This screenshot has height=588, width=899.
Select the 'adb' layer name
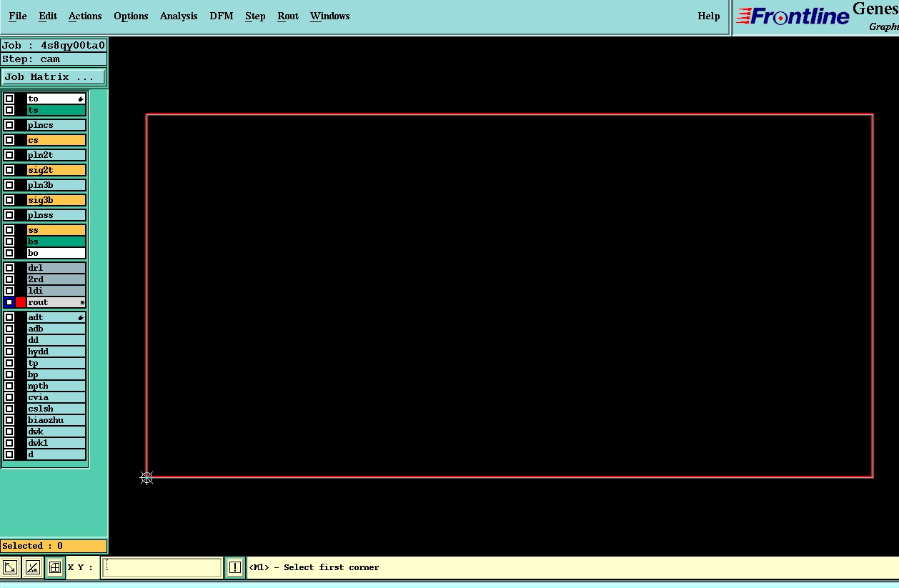56,329
